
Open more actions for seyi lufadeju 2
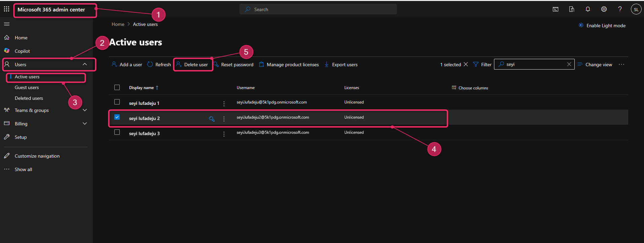pyautogui.click(x=224, y=119)
